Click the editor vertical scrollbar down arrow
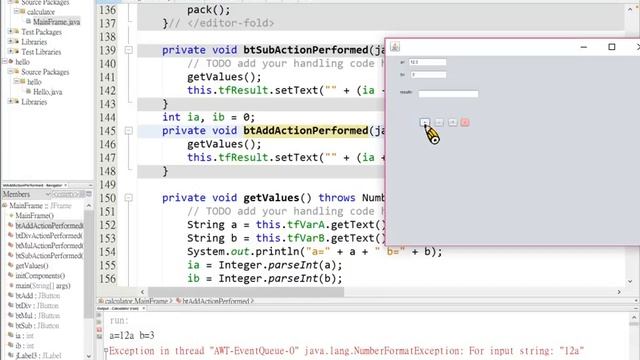 630,282
